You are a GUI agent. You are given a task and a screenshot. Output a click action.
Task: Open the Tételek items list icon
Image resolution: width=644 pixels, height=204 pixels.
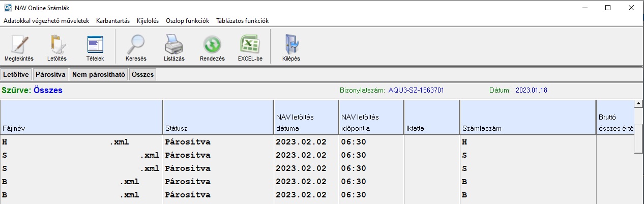[95, 46]
